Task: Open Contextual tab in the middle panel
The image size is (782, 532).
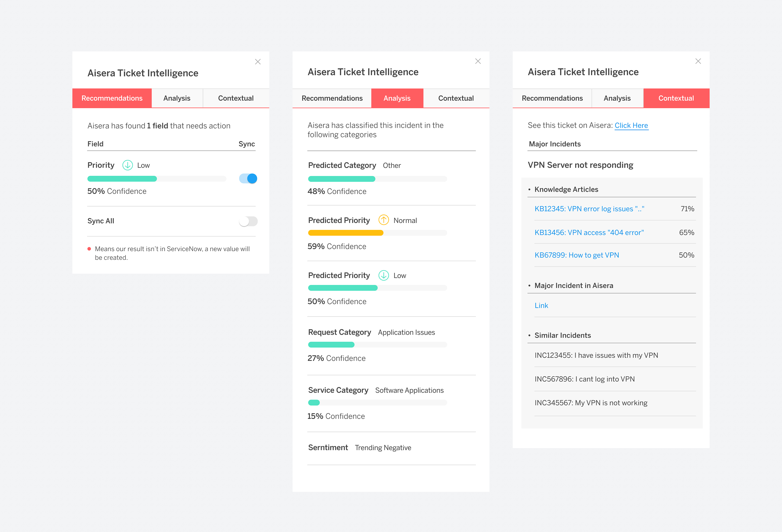Action: [456, 98]
